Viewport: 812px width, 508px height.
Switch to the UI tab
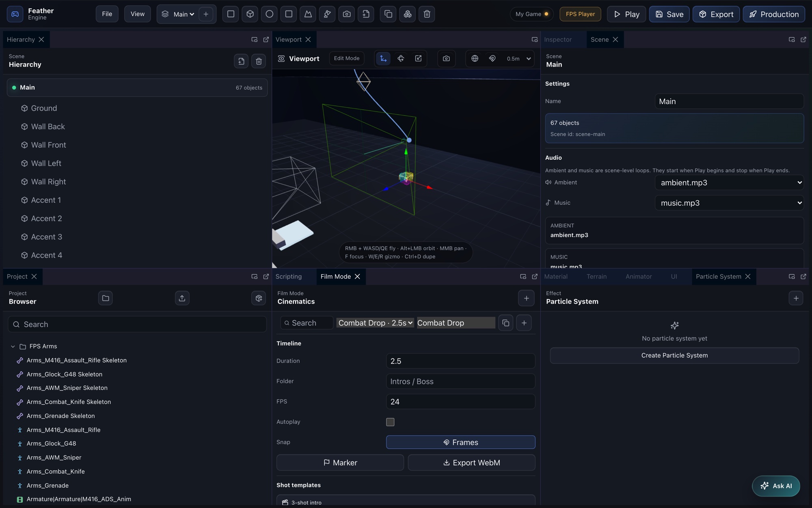[x=674, y=277]
